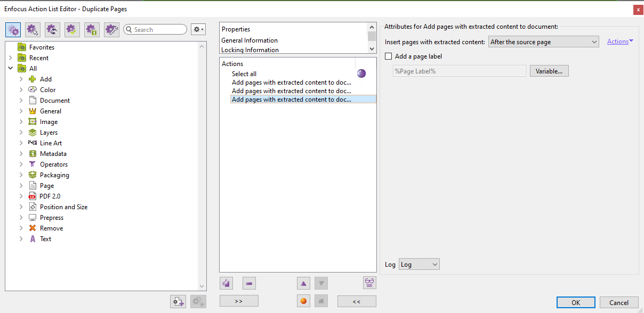Click the duplicate action icon below Actions list
The width and height of the screenshot is (644, 313).
click(227, 283)
